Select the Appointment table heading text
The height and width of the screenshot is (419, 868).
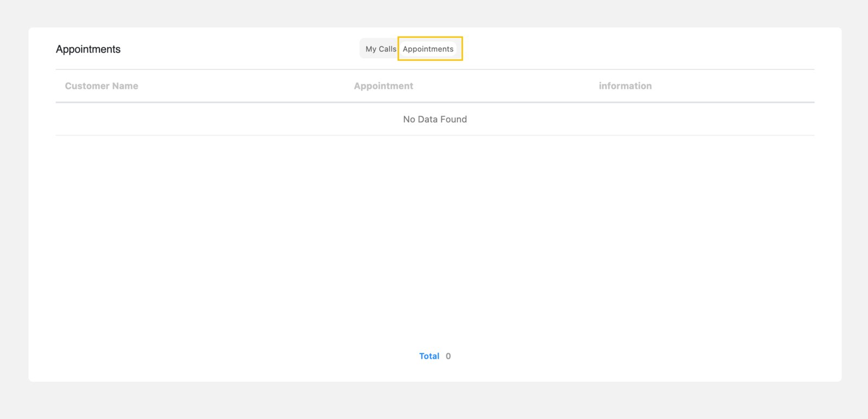point(383,86)
